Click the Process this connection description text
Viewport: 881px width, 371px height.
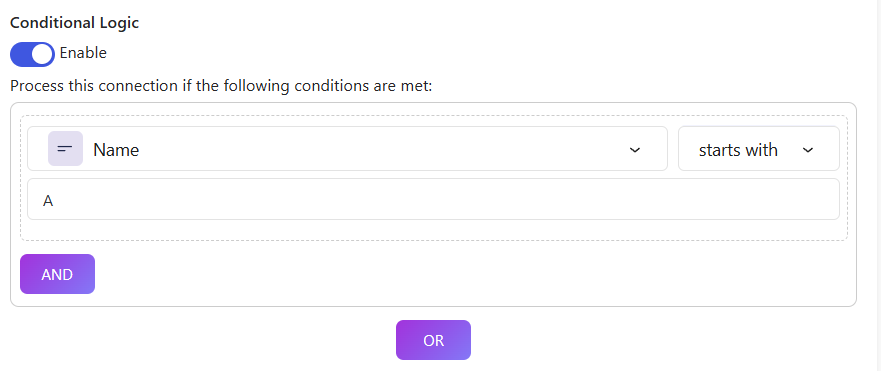pos(221,87)
